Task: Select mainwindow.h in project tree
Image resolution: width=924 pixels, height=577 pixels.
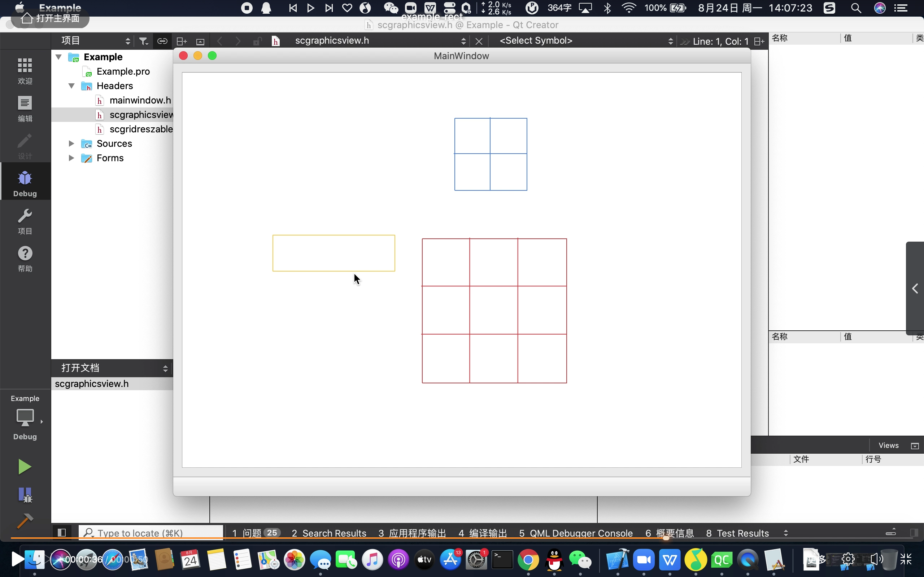Action: click(x=140, y=100)
